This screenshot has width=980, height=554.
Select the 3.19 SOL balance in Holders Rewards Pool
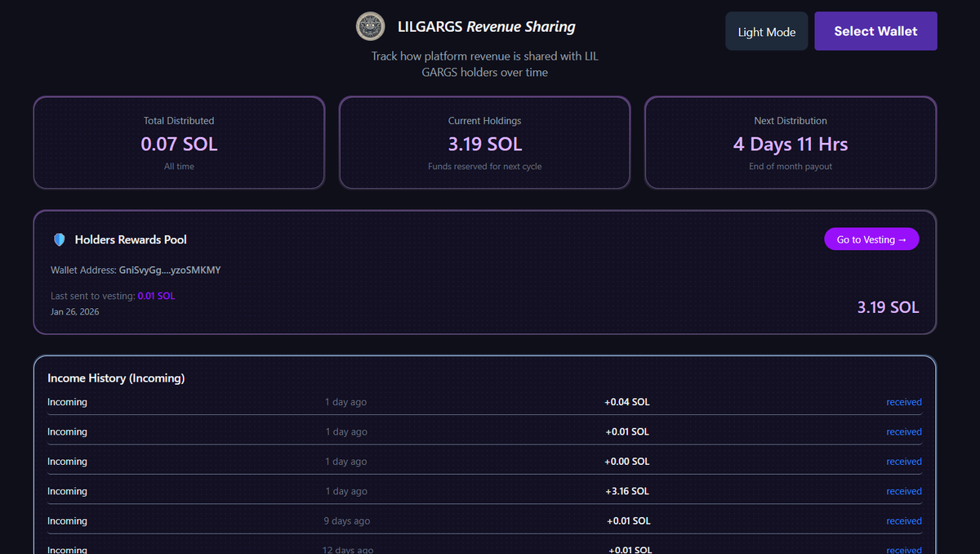(888, 307)
